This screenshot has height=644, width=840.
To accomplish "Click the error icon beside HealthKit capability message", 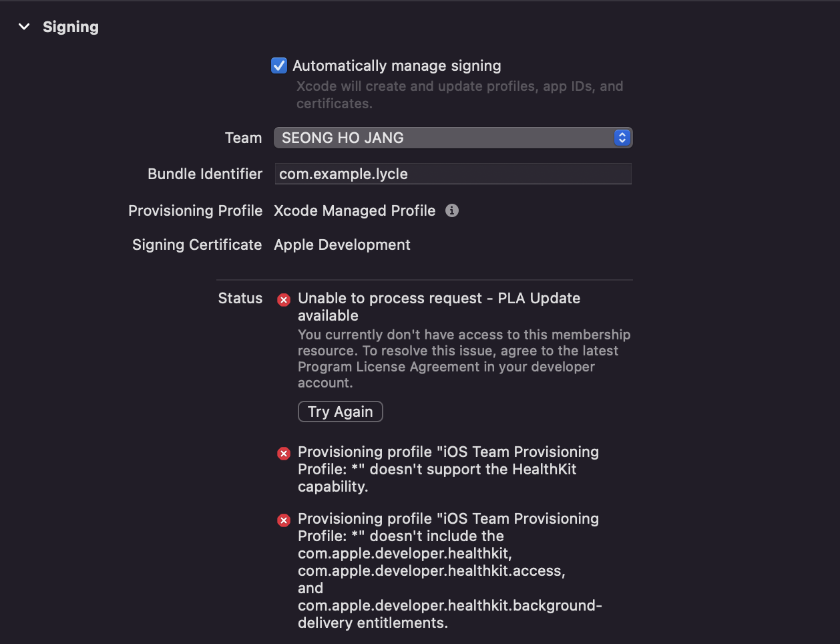I will (x=284, y=454).
